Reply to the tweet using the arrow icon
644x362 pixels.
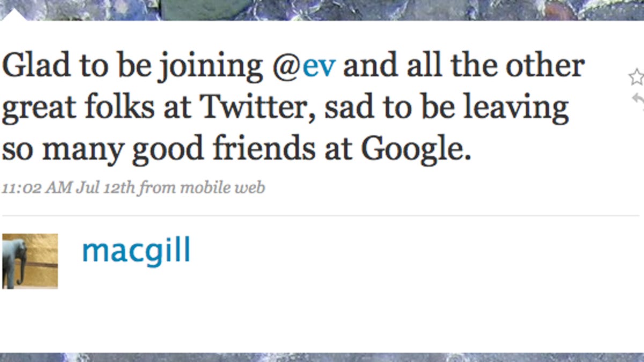pyautogui.click(x=638, y=99)
